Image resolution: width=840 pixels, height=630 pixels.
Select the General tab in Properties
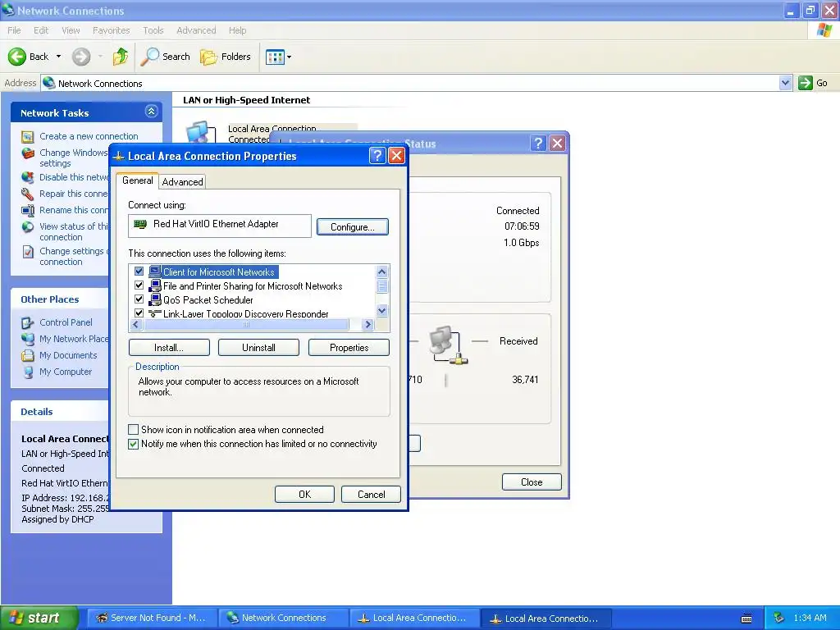click(x=137, y=180)
